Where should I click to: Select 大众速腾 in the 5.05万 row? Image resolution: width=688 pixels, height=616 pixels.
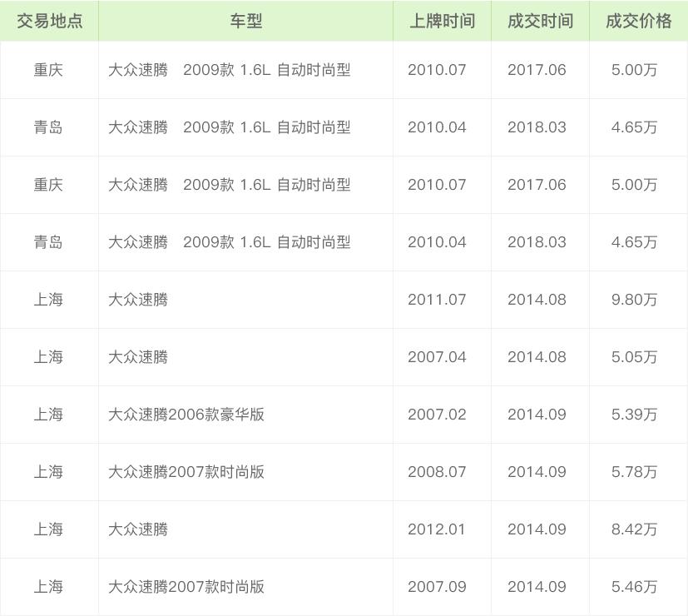(138, 357)
